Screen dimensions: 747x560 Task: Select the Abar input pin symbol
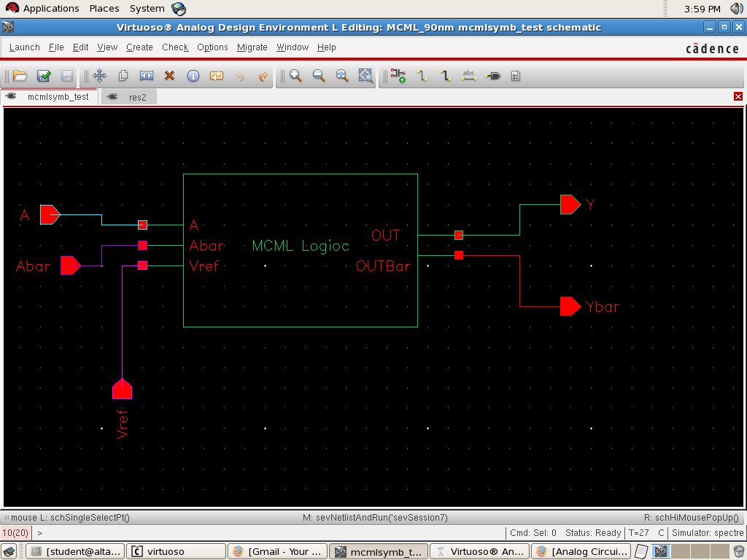(x=71, y=265)
